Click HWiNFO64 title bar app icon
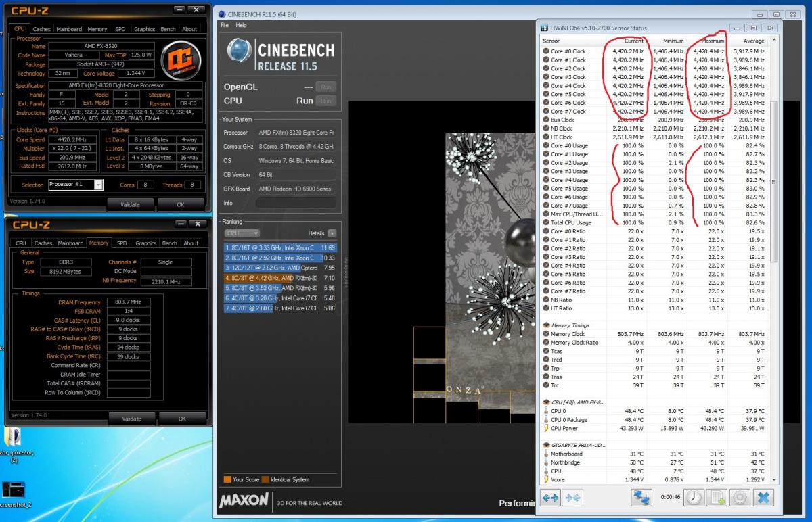 544,28
